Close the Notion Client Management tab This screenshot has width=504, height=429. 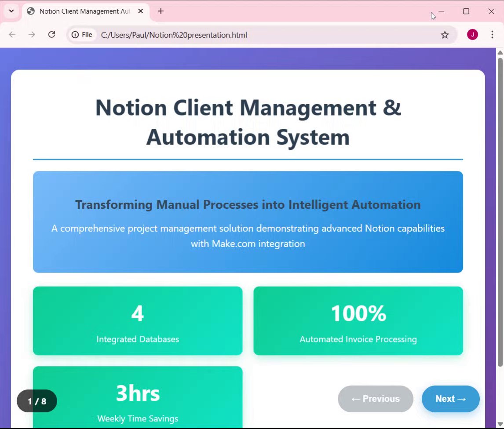tap(140, 11)
